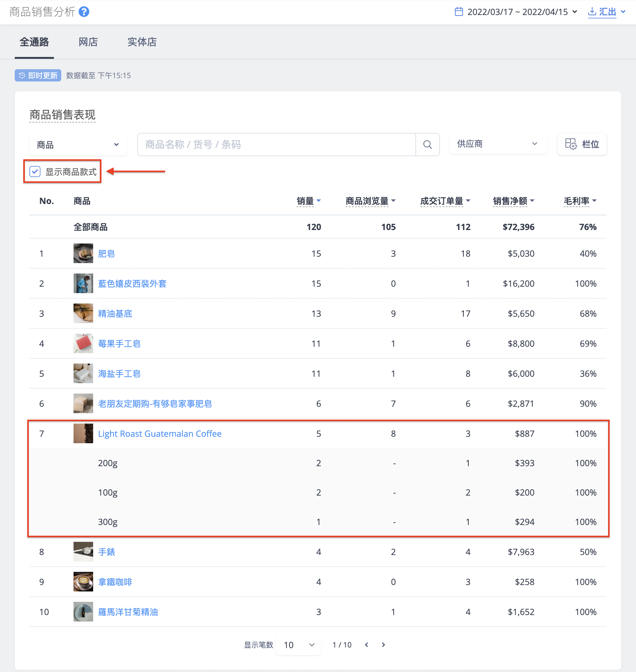Sort by 销量 column arrow

coord(319,201)
